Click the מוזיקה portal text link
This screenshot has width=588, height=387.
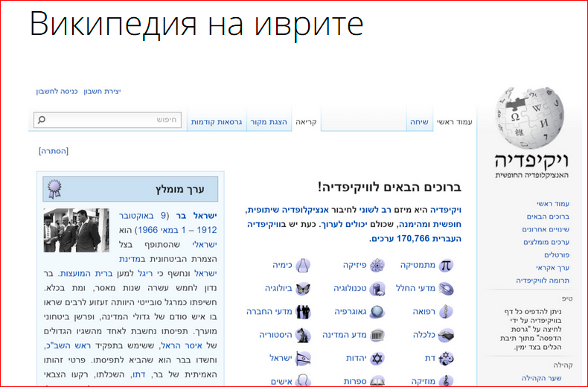[x=424, y=381]
